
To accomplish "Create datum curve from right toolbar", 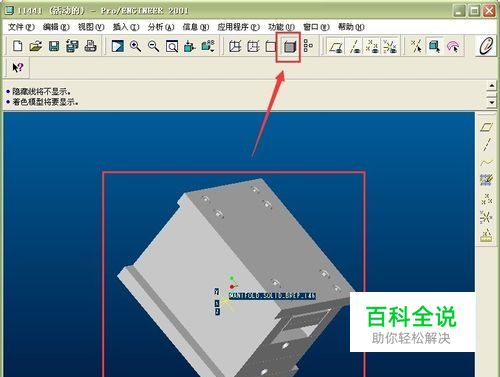I will [486, 163].
